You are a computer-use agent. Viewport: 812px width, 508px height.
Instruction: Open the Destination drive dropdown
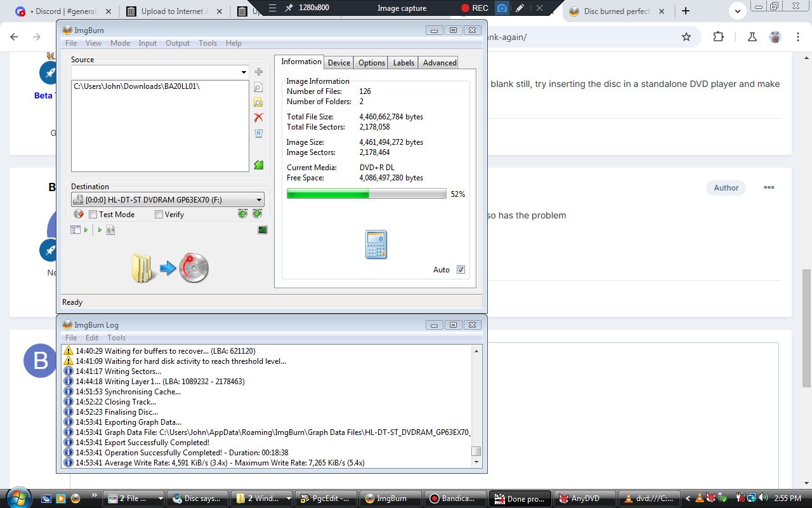(259, 200)
